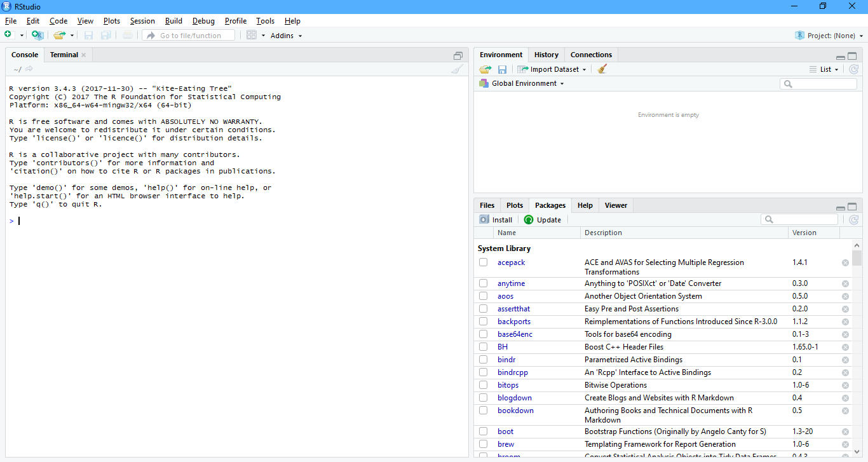Screen dimensions: 868x462
Task: Enable the bitops package checkbox
Action: click(x=484, y=385)
